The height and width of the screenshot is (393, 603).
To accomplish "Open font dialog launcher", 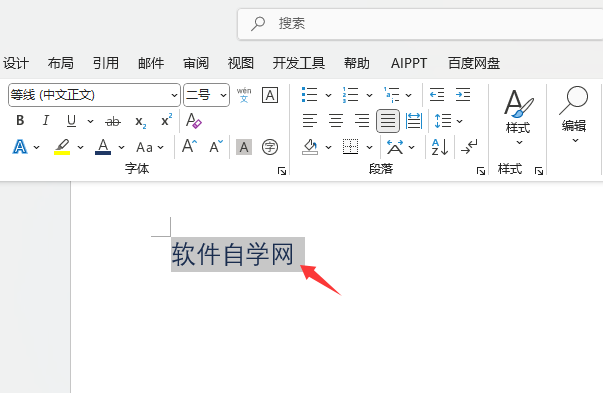I will (282, 171).
